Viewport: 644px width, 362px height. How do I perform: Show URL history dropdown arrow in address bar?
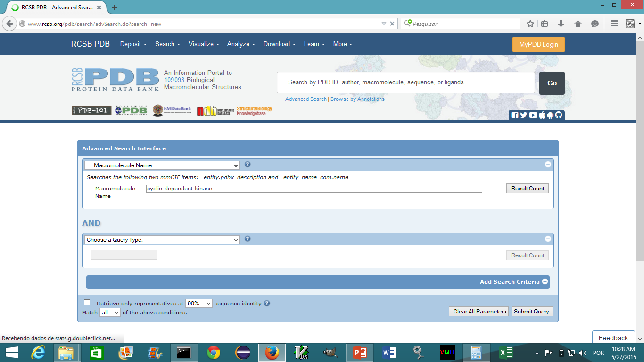tap(384, 24)
